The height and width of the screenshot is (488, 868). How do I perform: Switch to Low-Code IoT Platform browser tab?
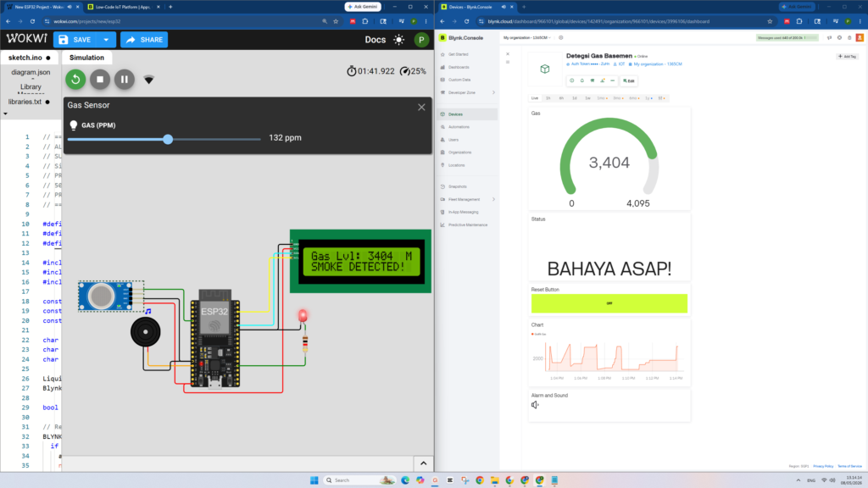coord(123,7)
